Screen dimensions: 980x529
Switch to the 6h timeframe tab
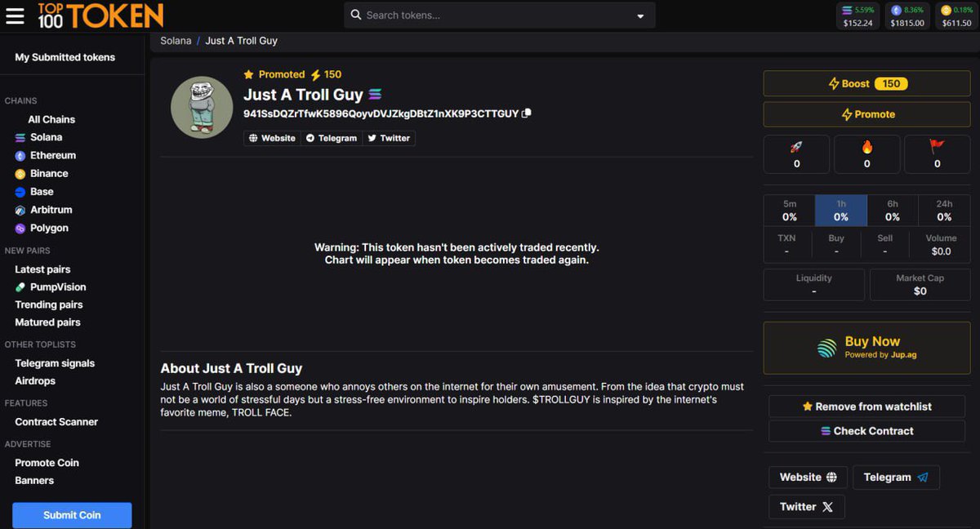point(893,211)
